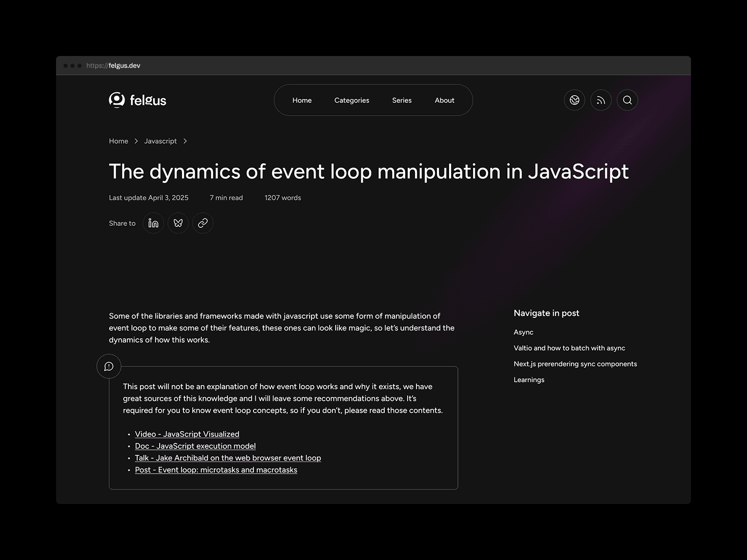Open Jake Archibald talk link
The height and width of the screenshot is (560, 747).
pos(228,458)
